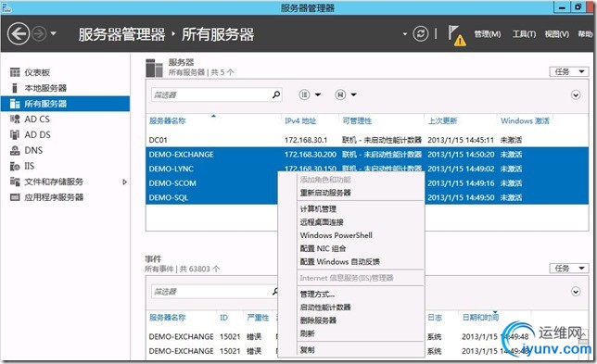Click the servers filter search magnifier
Image resolution: width=597 pixels, height=364 pixels.
click(x=276, y=94)
